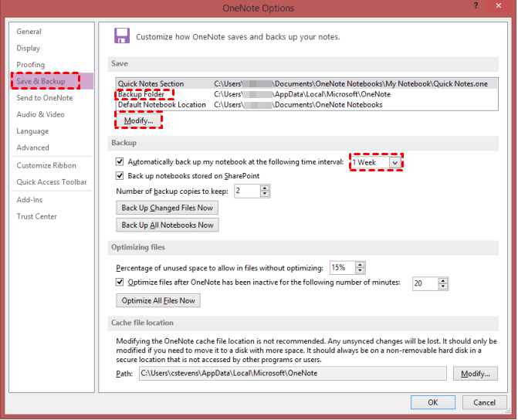The width and height of the screenshot is (518, 420).
Task: Open the Language options category
Action: [x=32, y=130]
